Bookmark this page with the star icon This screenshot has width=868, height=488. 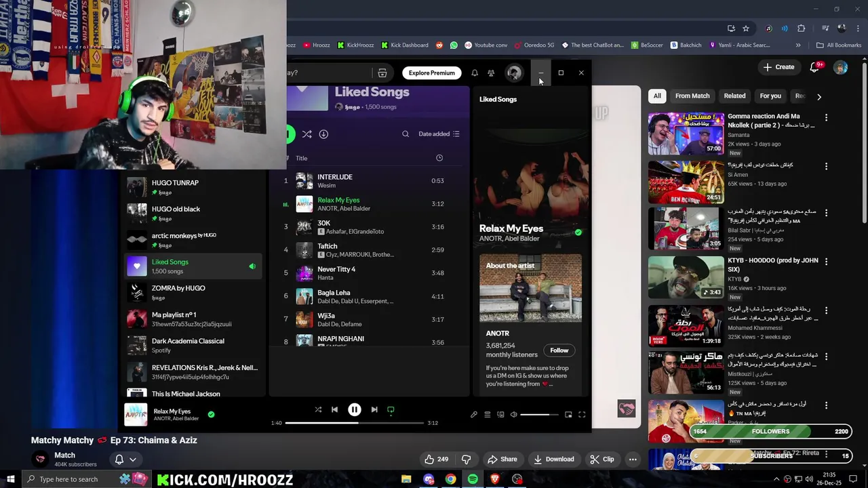pyautogui.click(x=746, y=28)
